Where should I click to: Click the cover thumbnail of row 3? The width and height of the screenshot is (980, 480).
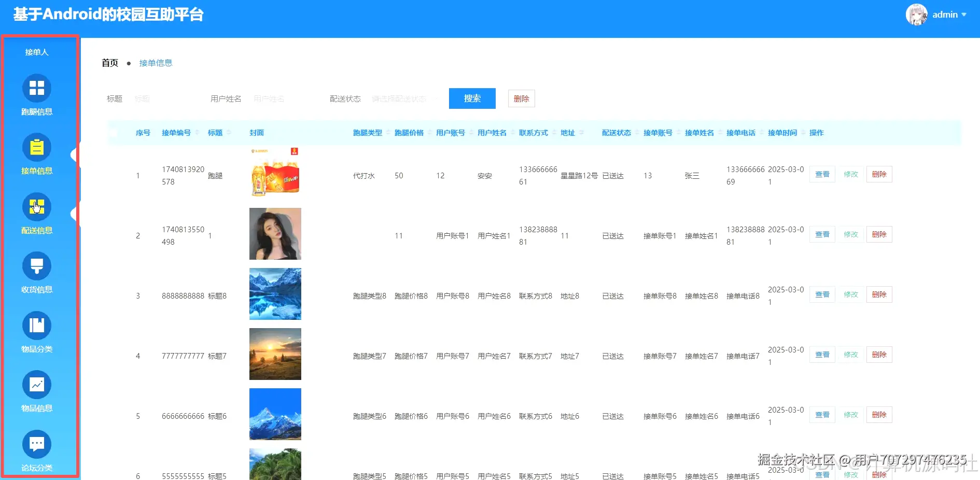tap(275, 294)
